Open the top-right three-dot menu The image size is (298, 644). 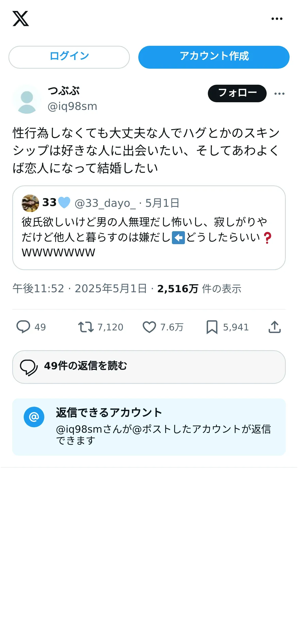coord(277,19)
